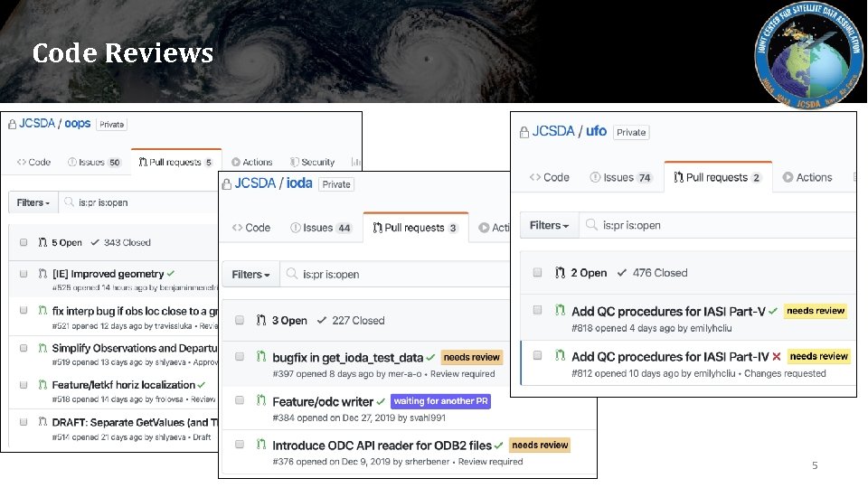Open the oops repository name link

[77, 124]
